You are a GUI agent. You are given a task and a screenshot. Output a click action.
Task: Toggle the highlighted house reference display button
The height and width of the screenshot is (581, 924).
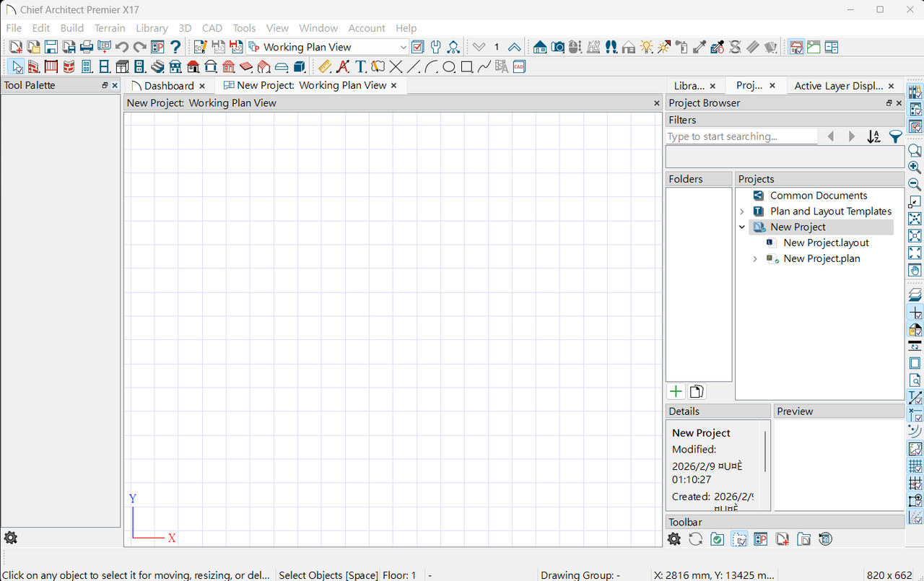point(796,48)
